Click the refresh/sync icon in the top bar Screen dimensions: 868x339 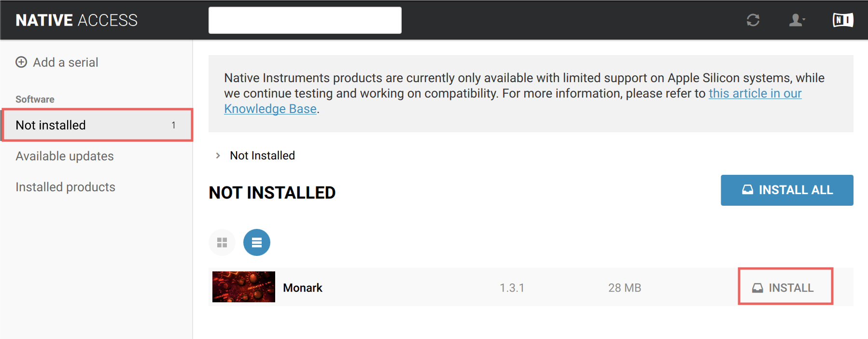point(754,20)
